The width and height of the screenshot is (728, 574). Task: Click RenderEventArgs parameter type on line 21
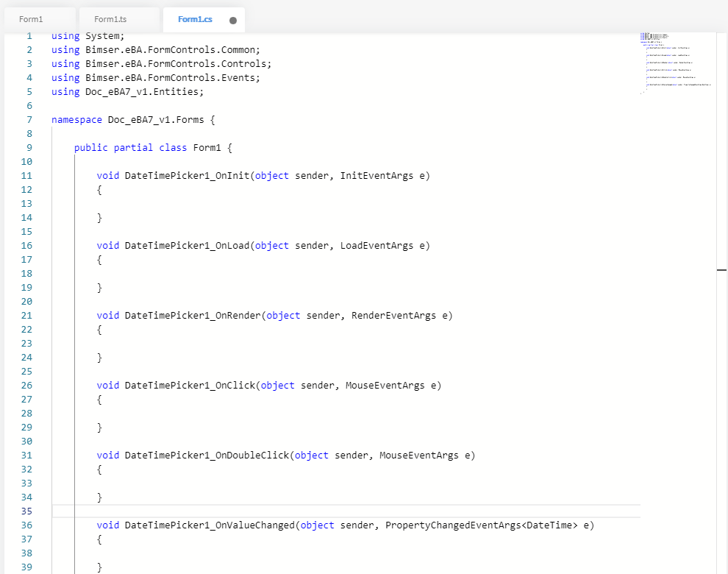point(393,315)
